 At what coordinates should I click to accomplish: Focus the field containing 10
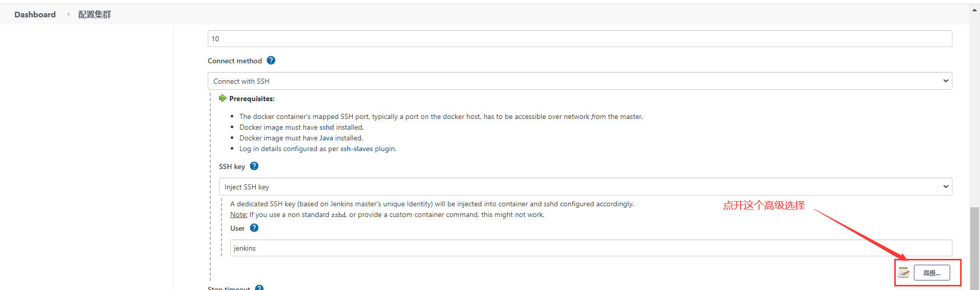579,39
